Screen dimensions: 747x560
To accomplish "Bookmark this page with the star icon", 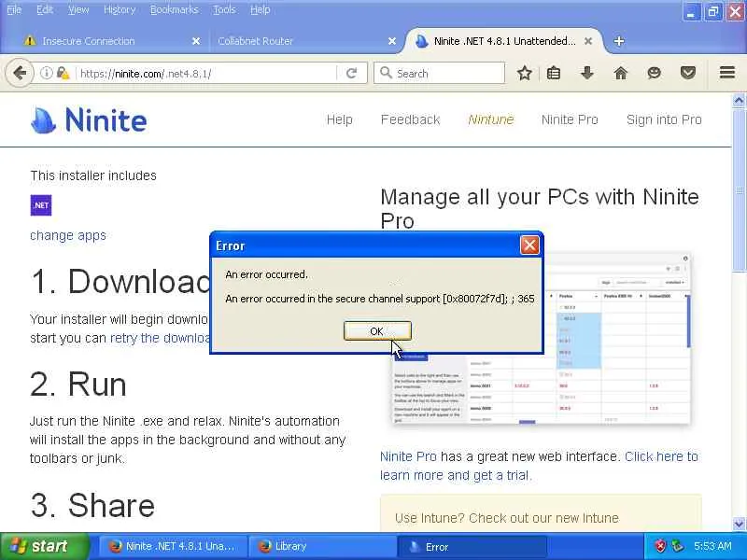I will point(525,74).
